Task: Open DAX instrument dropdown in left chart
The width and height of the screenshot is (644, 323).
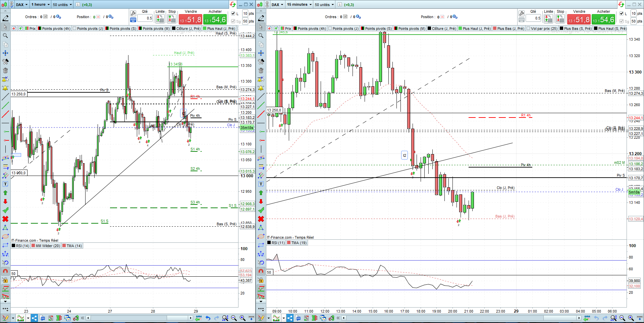Action: 22,4
